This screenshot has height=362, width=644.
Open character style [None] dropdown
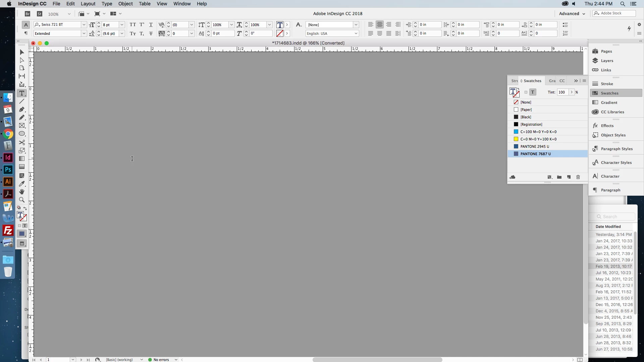[356, 25]
